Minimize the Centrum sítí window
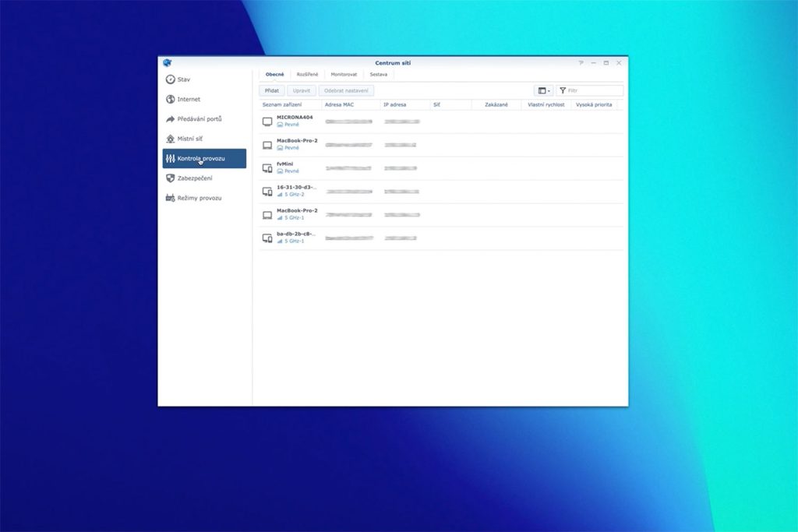 (x=593, y=63)
